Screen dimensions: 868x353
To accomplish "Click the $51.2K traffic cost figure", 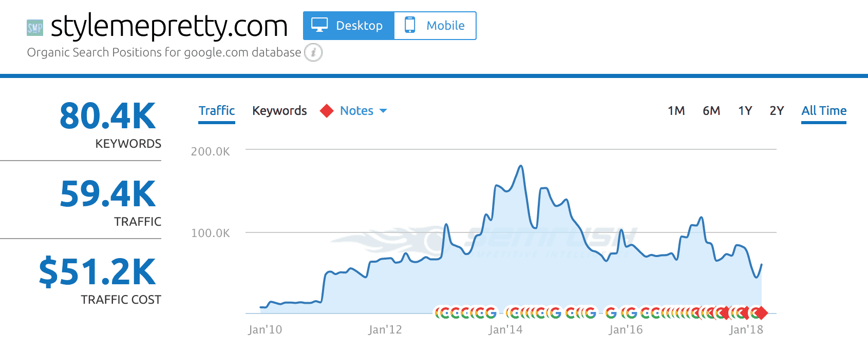I will [x=98, y=272].
